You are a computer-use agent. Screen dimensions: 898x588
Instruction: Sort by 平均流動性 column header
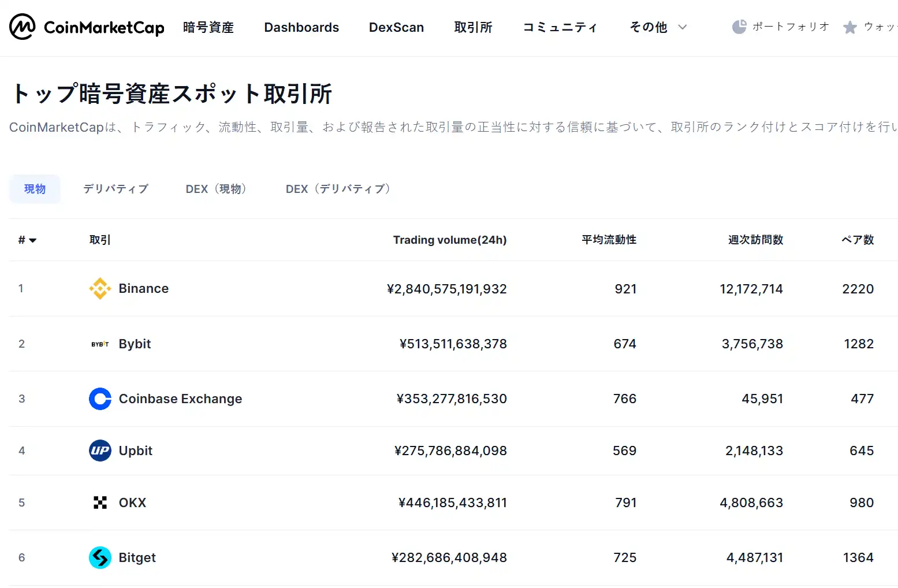click(609, 240)
